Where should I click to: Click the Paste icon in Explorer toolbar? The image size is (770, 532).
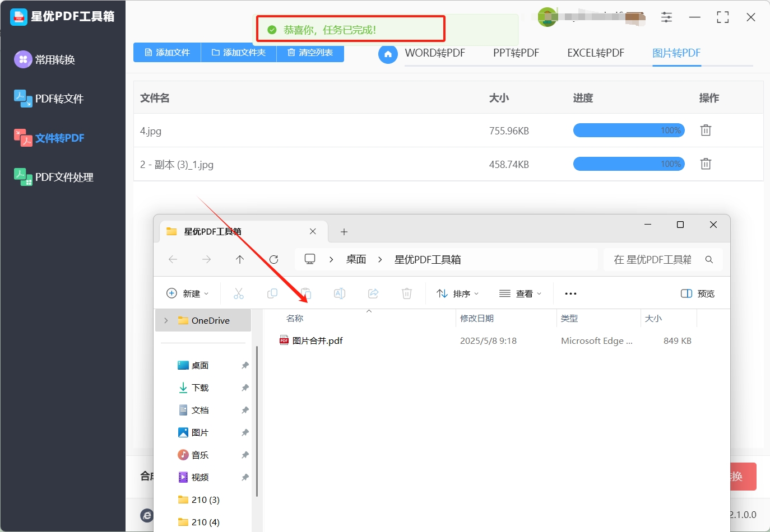306,293
